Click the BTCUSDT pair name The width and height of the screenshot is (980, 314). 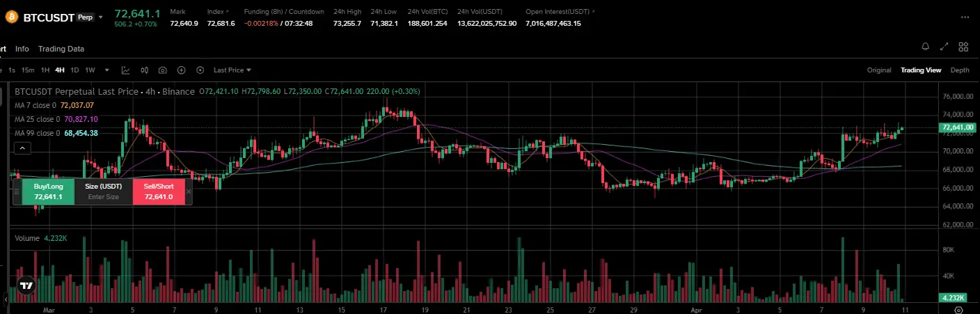click(49, 17)
